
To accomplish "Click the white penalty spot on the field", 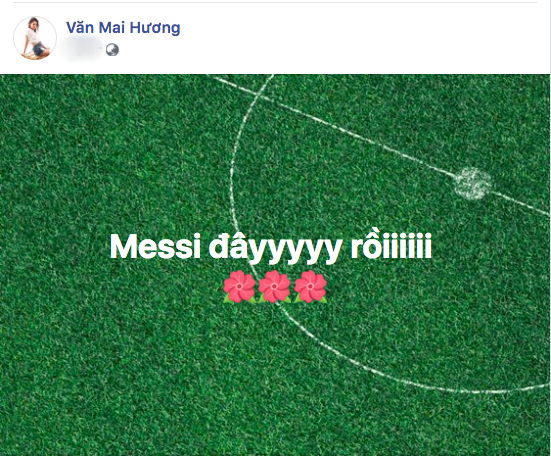I will 472,183.
